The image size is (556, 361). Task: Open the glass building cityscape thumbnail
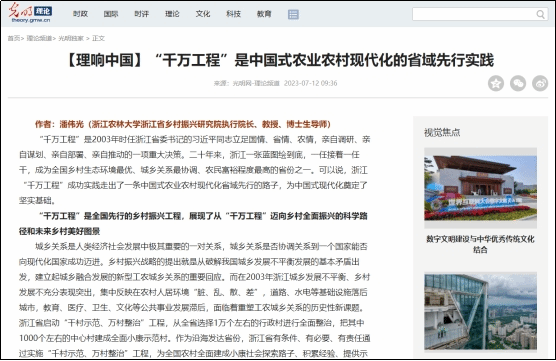tap(480, 311)
